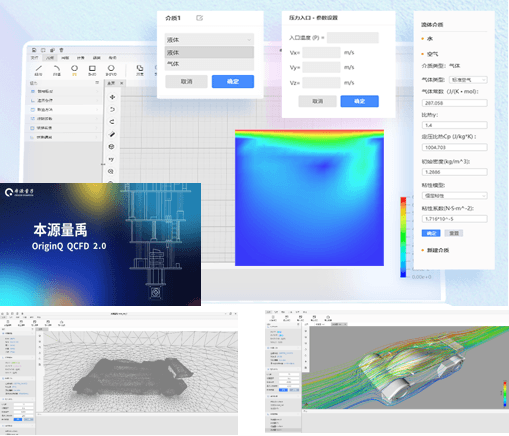Open the 粘性模型 dropdown
The height and width of the screenshot is (436, 509).
(454, 196)
